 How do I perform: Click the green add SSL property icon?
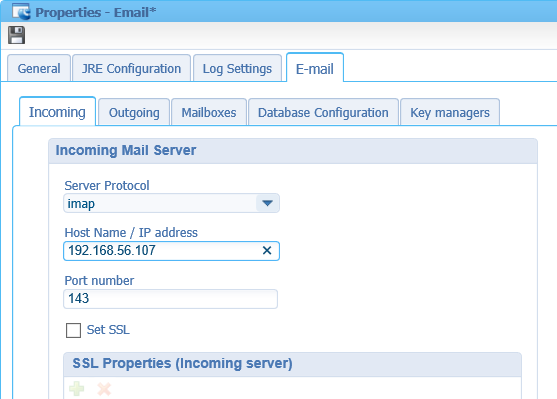(x=77, y=389)
